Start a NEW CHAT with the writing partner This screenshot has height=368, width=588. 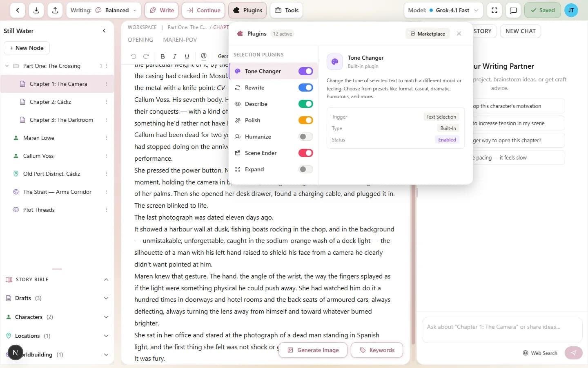pyautogui.click(x=520, y=31)
